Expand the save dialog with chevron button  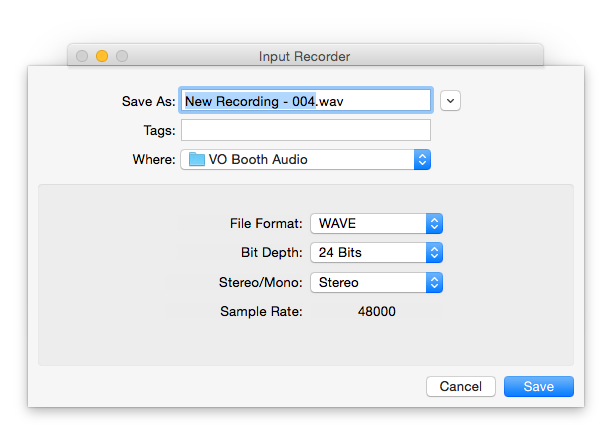450,101
